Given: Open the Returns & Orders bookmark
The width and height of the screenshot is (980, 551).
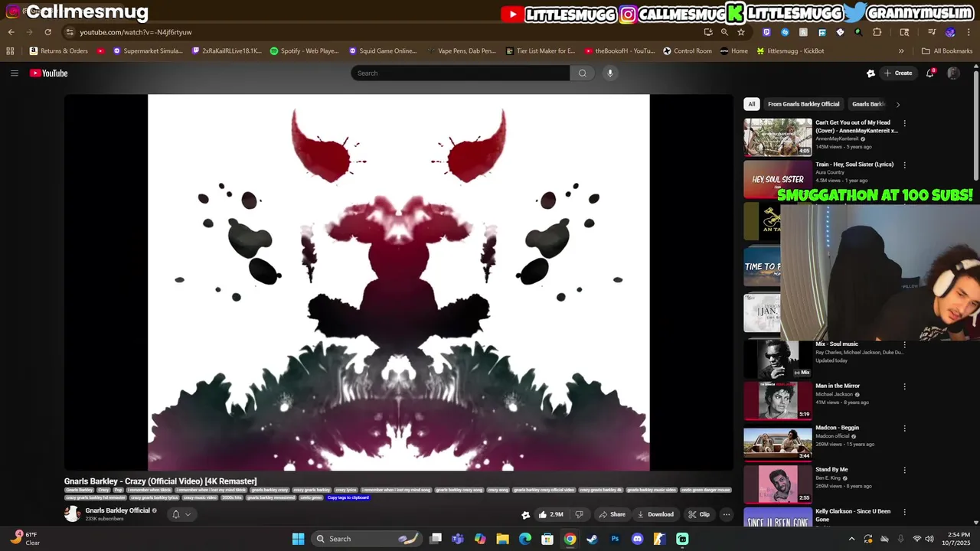Looking at the screenshot, I should 58,51.
